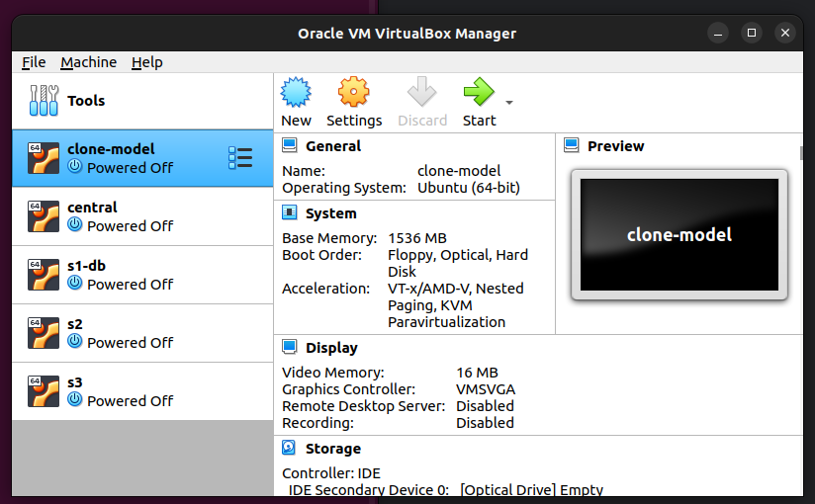Select the s2 virtual machine name
This screenshot has height=504, width=815.
point(75,324)
